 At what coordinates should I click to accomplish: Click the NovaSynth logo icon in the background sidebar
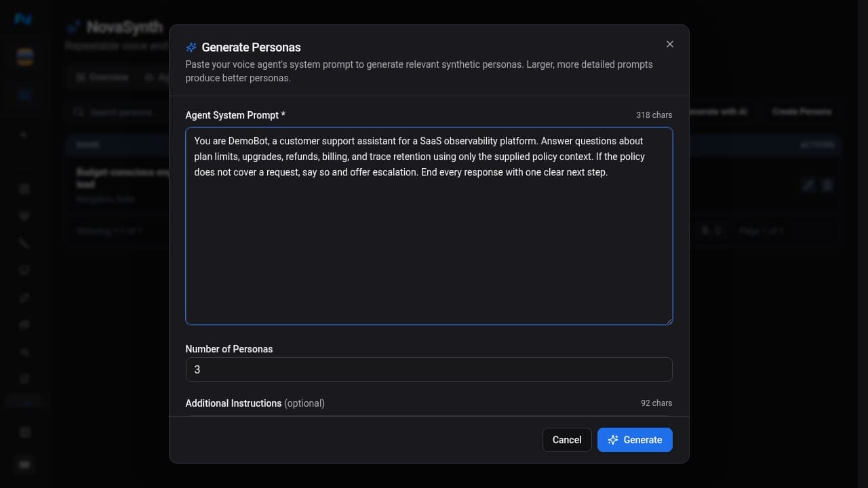coord(24,20)
